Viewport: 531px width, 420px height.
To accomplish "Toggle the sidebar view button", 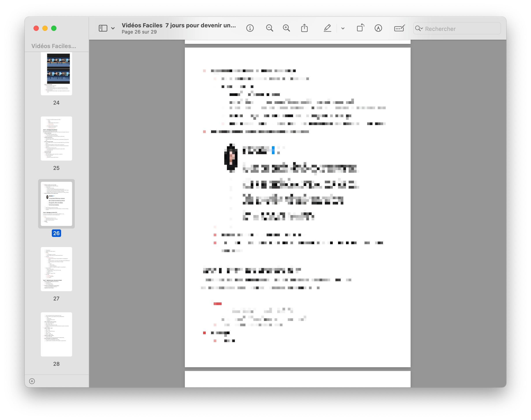I will click(103, 28).
